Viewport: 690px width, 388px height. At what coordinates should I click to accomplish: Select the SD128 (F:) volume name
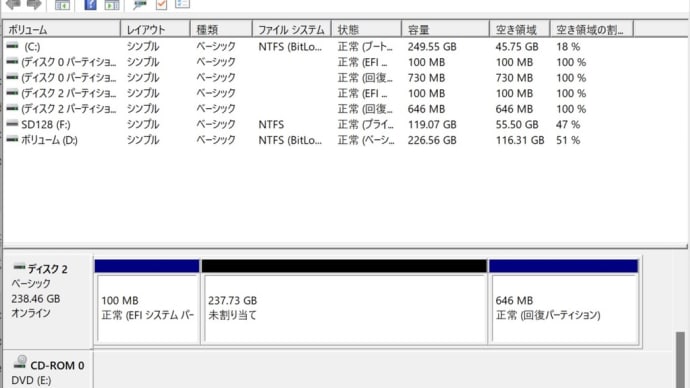click(46, 124)
